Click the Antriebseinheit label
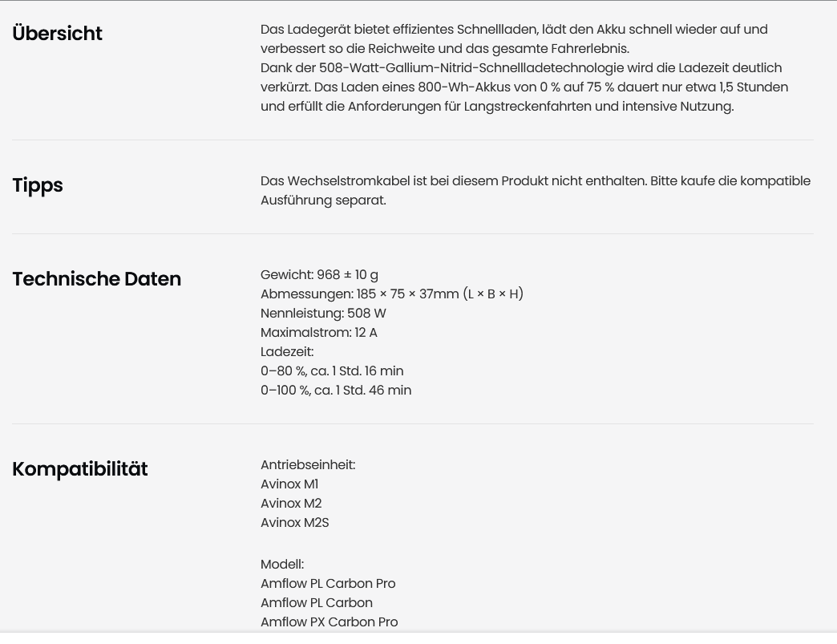This screenshot has width=837, height=644. coord(308,464)
